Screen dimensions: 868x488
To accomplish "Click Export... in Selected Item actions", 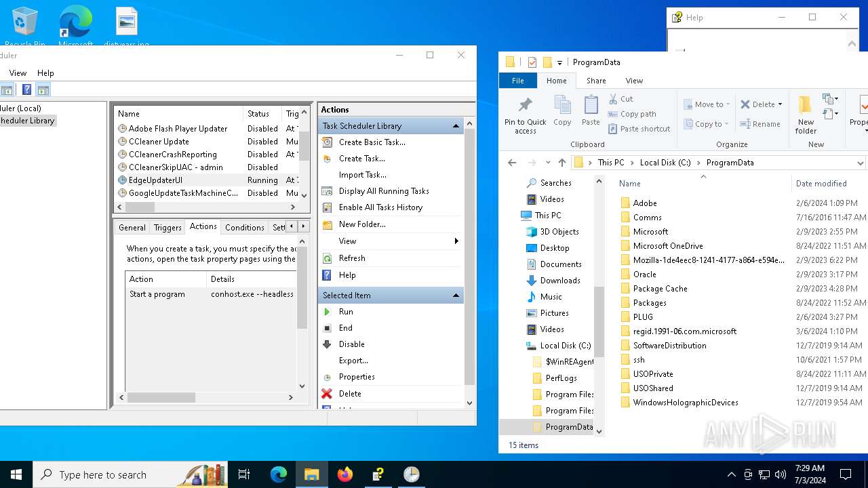I will [x=353, y=361].
